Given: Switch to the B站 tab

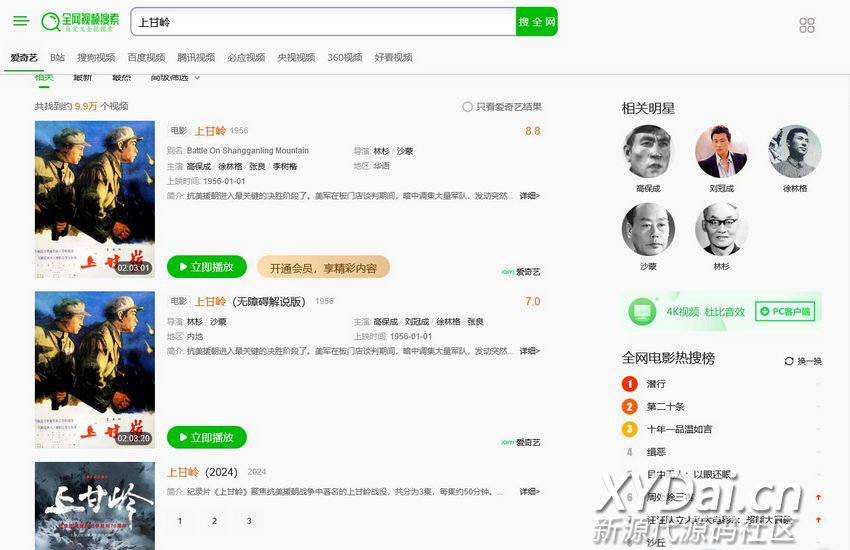Looking at the screenshot, I should coord(57,58).
